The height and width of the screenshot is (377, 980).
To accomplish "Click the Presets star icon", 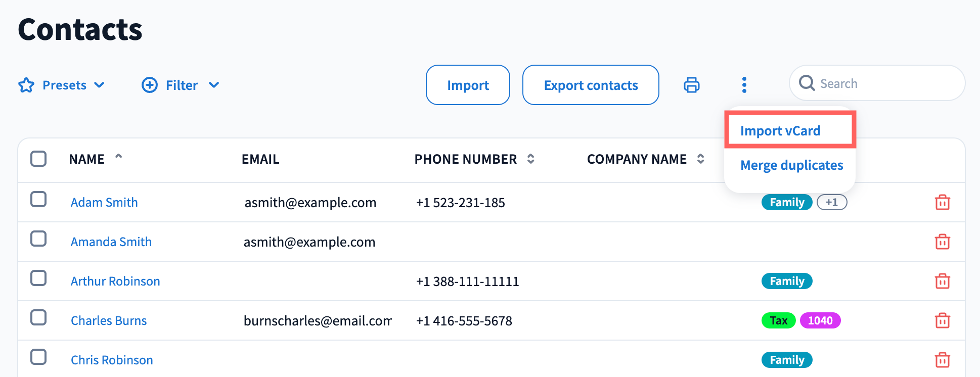I will [x=26, y=85].
